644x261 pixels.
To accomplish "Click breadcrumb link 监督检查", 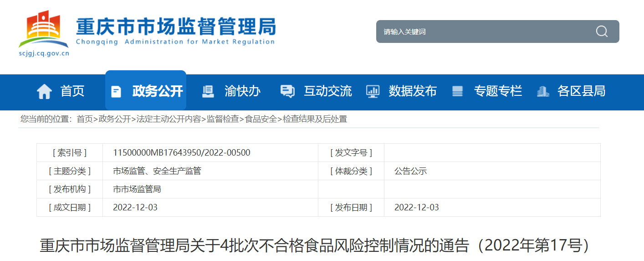I will [x=223, y=119].
